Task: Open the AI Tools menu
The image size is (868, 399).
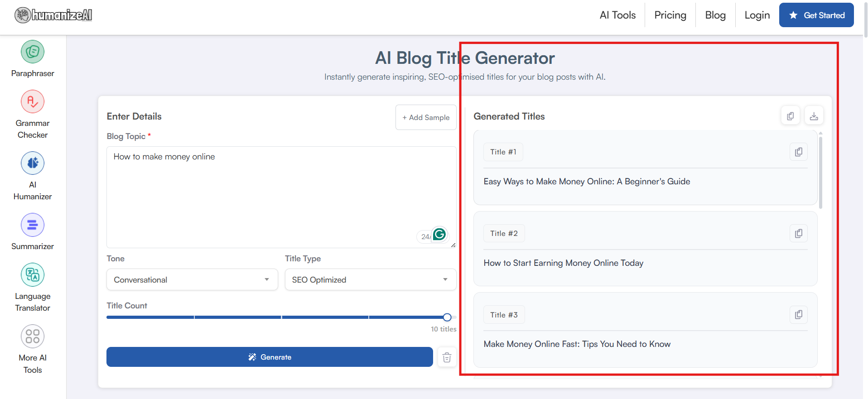Action: (x=617, y=15)
